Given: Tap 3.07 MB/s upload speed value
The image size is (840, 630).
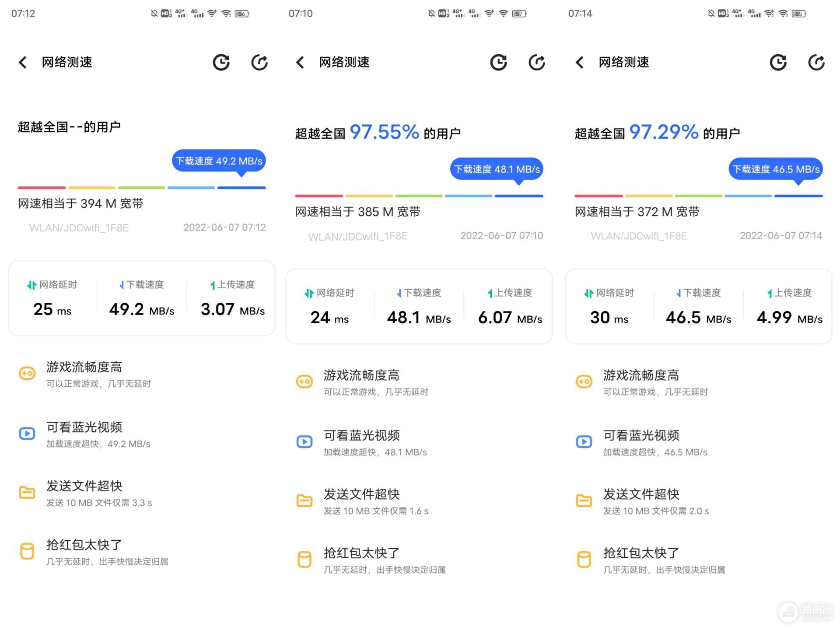Looking at the screenshot, I should 233,309.
